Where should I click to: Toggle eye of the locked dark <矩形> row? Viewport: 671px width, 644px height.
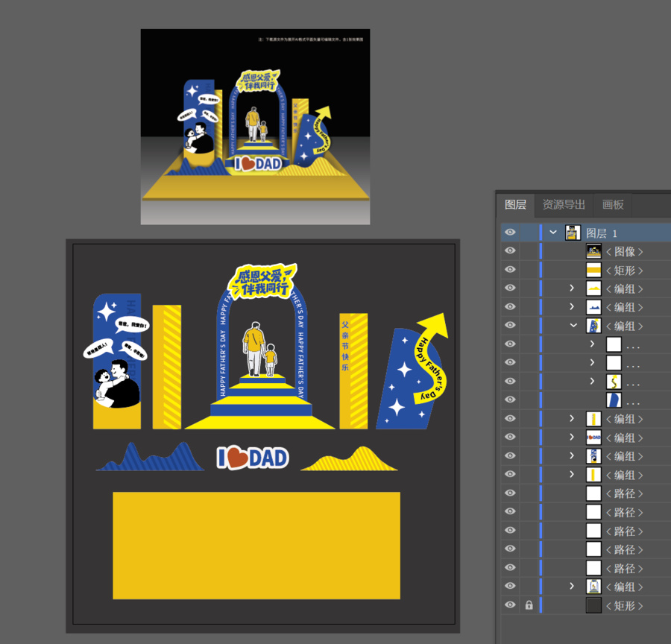pos(510,605)
